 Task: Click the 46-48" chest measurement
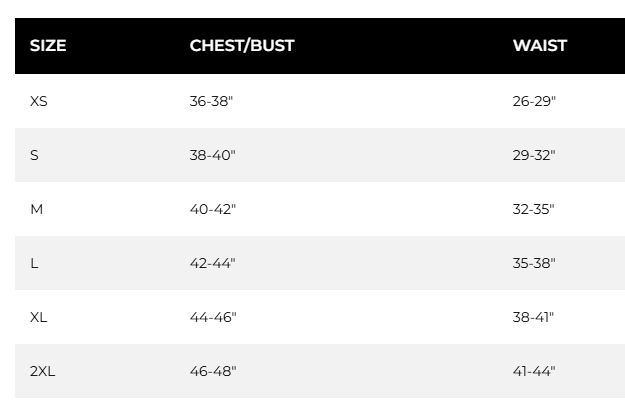(x=213, y=371)
